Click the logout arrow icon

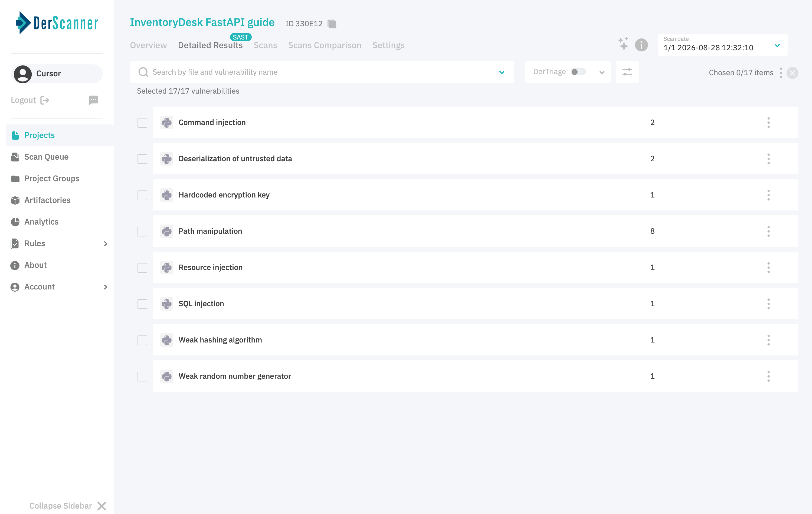(45, 100)
